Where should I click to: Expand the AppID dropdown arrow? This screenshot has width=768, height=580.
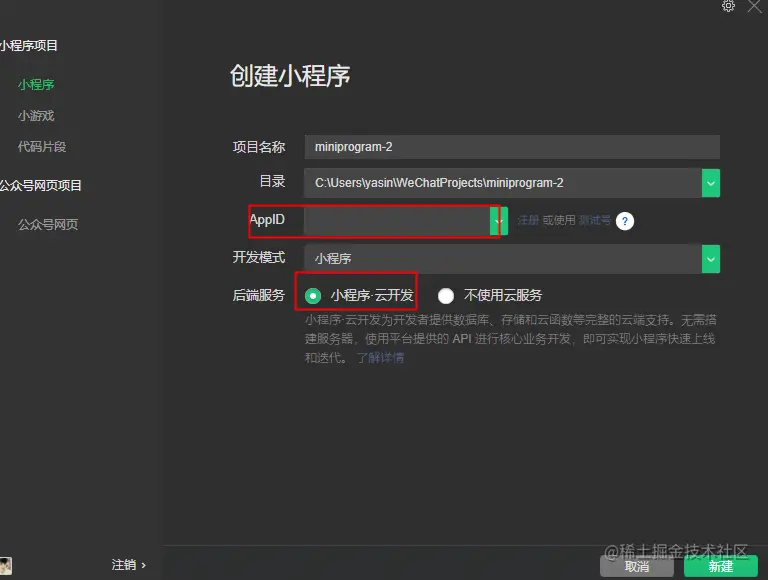point(499,221)
